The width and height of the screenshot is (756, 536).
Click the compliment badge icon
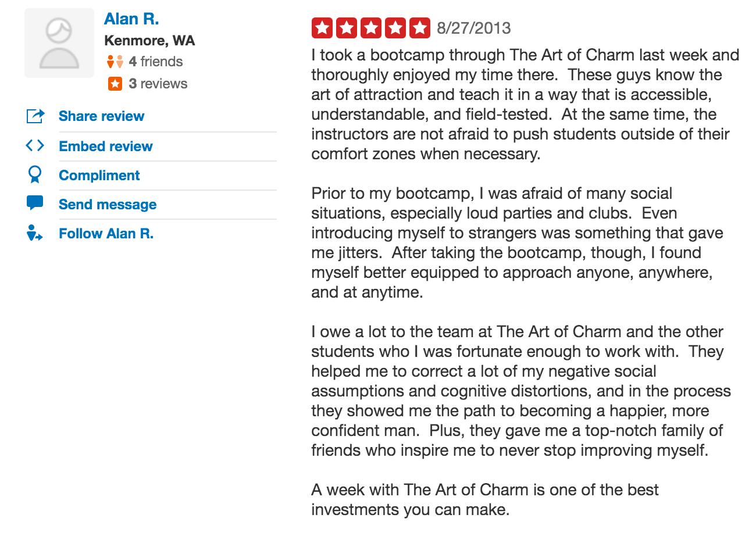35,175
